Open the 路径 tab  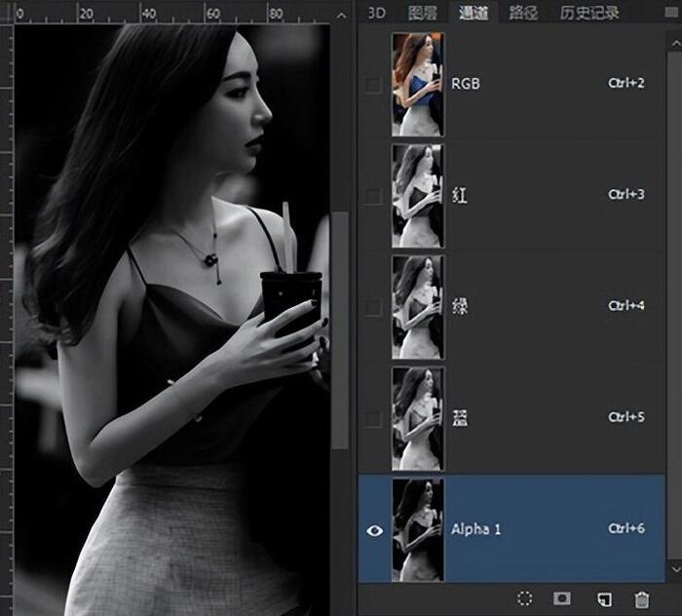point(523,13)
